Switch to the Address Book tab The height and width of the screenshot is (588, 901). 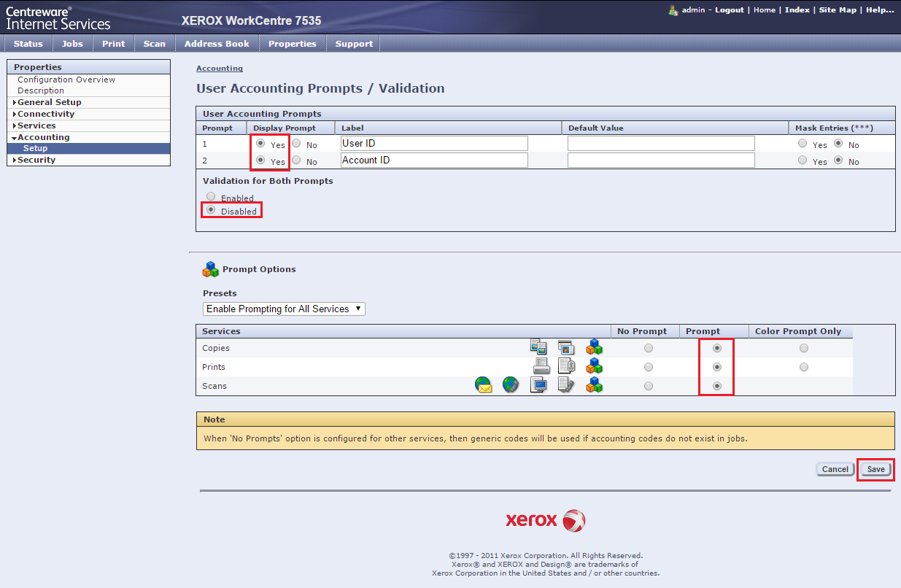[x=217, y=44]
